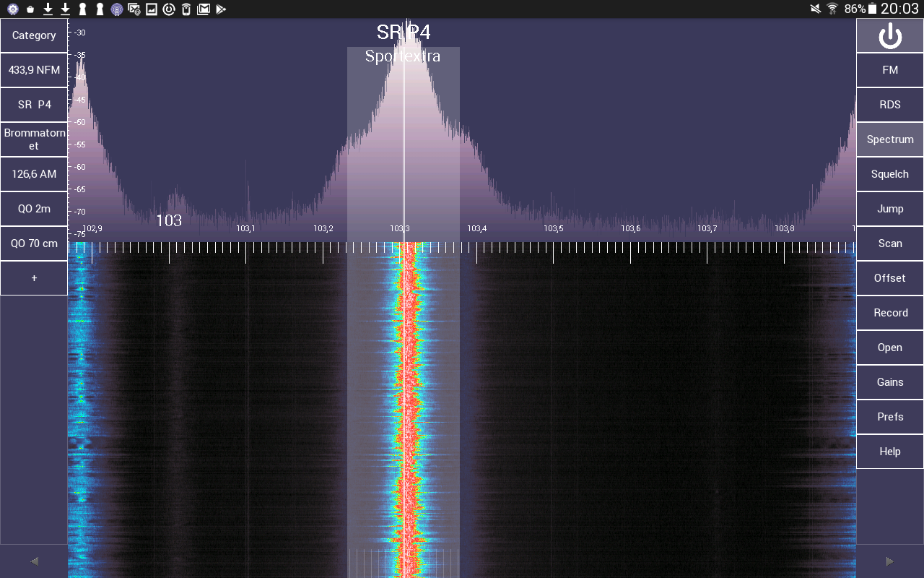The image size is (924, 578).
Task: Tap the Sportextra RDS text
Action: point(403,56)
